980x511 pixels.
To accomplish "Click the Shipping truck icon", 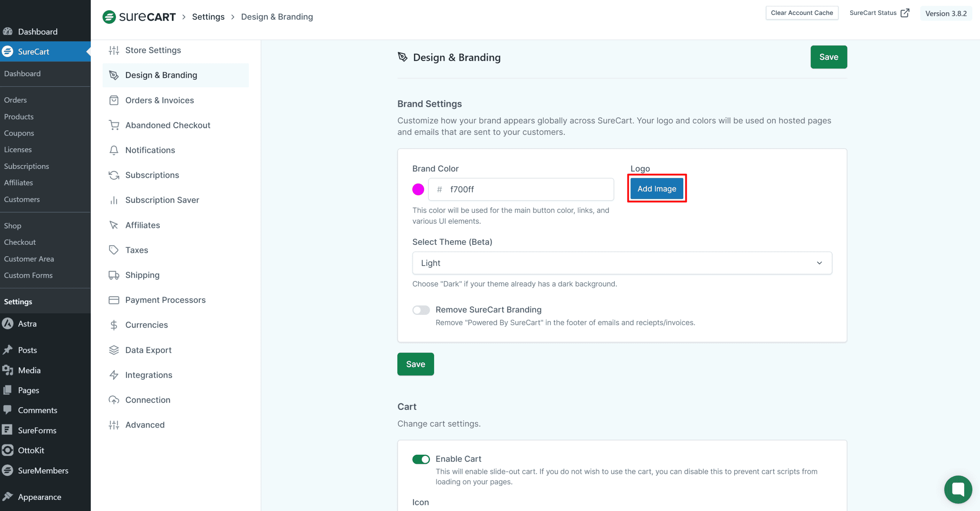I will (114, 275).
